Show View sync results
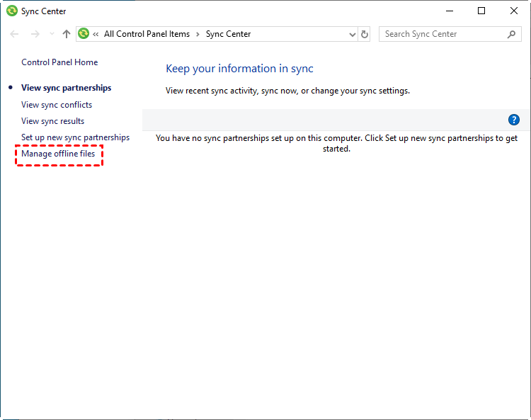This screenshot has height=420, width=531. coord(52,121)
